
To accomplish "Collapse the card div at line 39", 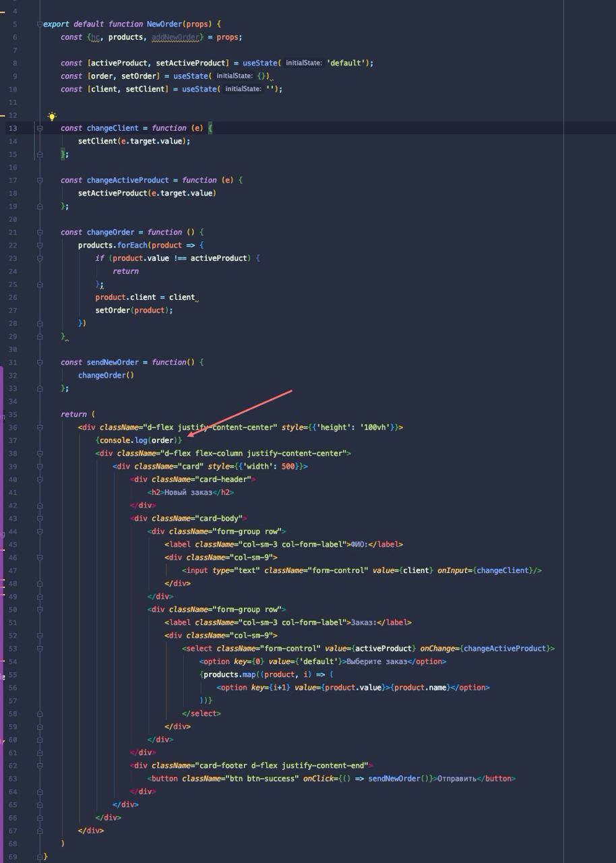I will click(40, 467).
